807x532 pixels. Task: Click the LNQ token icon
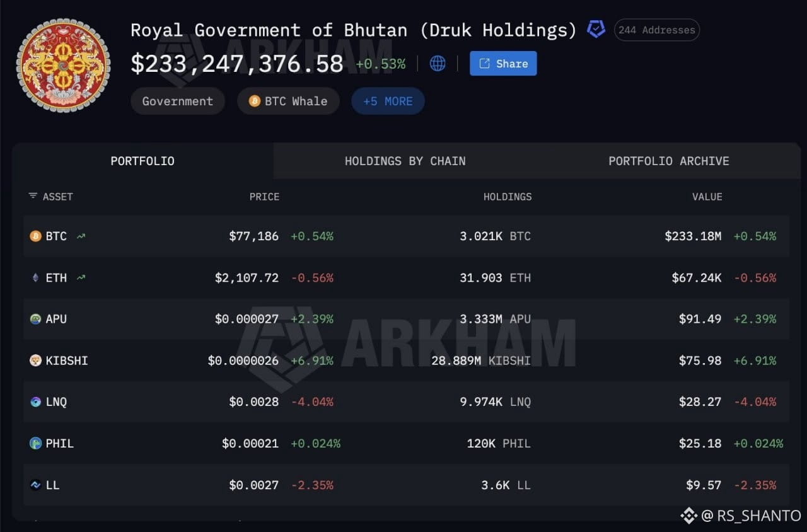pos(36,402)
